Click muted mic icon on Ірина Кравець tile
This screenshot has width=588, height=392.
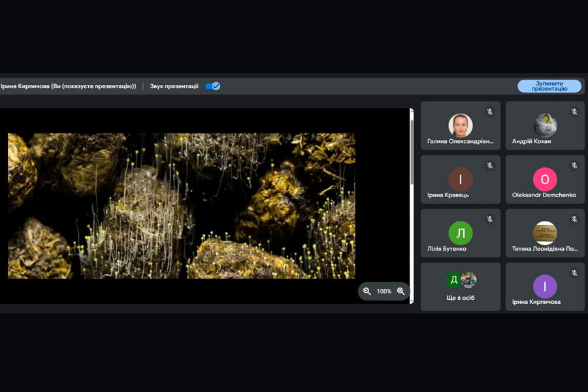pos(489,166)
